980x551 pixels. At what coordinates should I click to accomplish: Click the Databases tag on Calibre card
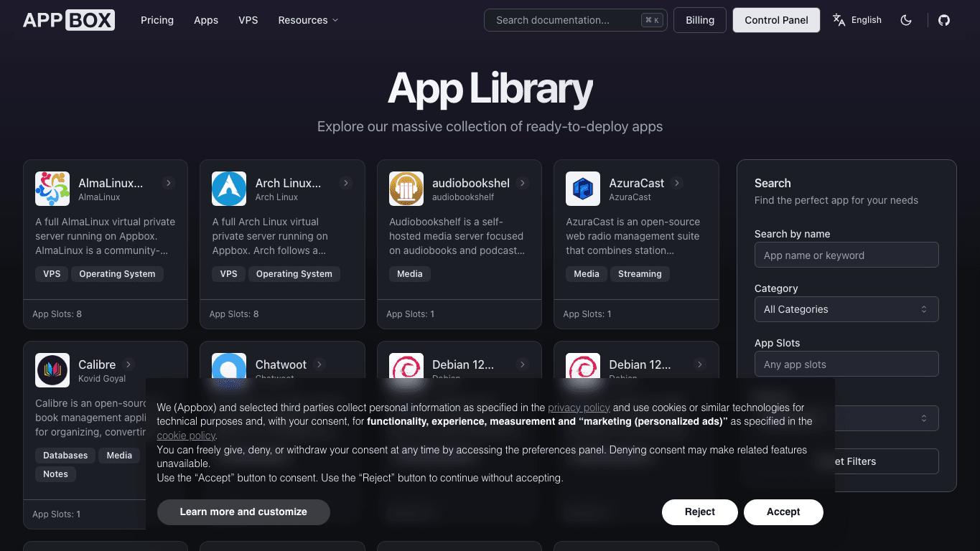point(65,456)
